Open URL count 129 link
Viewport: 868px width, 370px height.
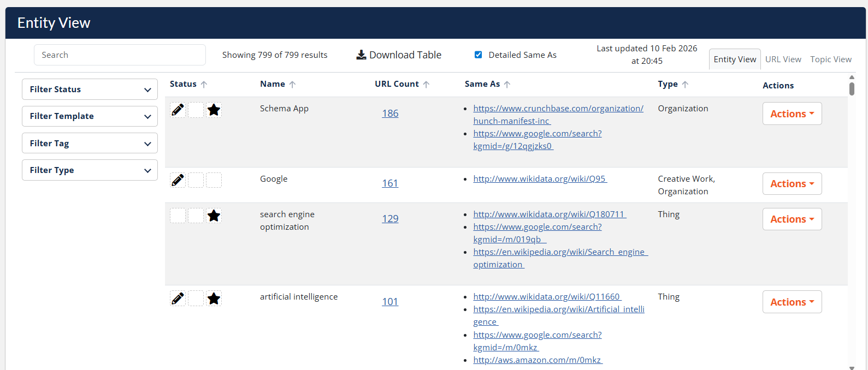pos(390,219)
